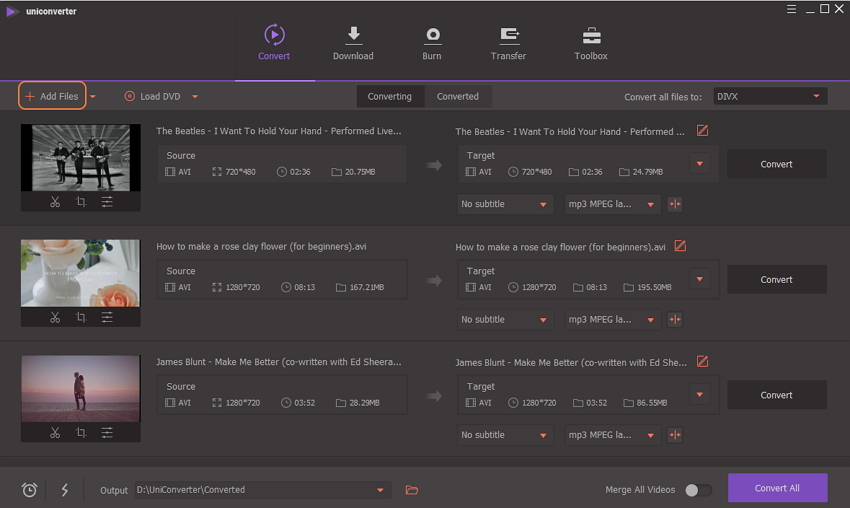Open the Burn section
The image size is (850, 508).
pyautogui.click(x=432, y=42)
